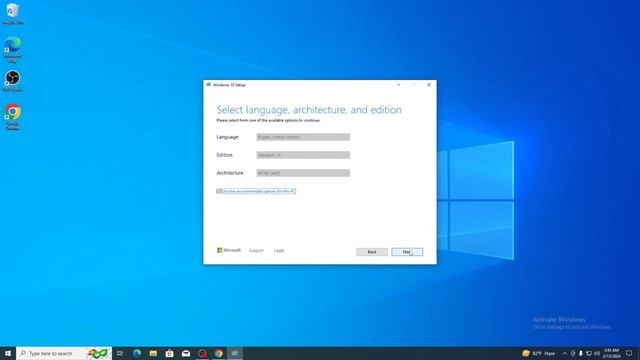Open the Windows Start menu
640x360 pixels.
[8, 353]
